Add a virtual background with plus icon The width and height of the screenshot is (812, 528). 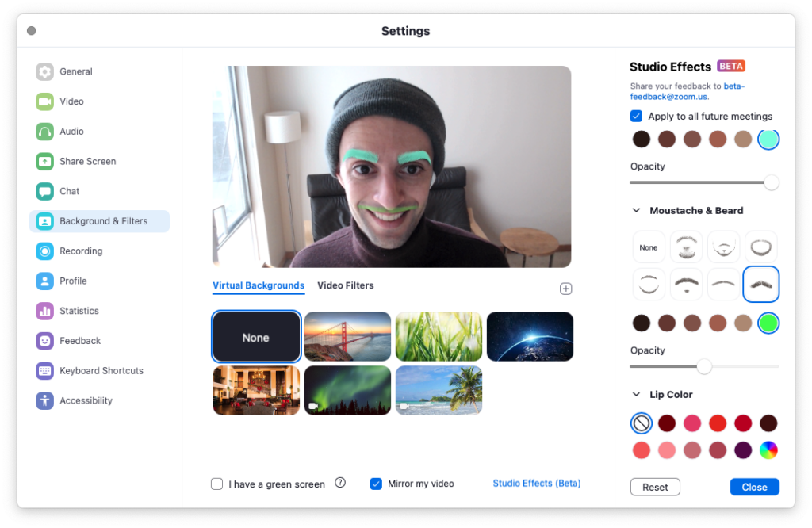pos(565,289)
